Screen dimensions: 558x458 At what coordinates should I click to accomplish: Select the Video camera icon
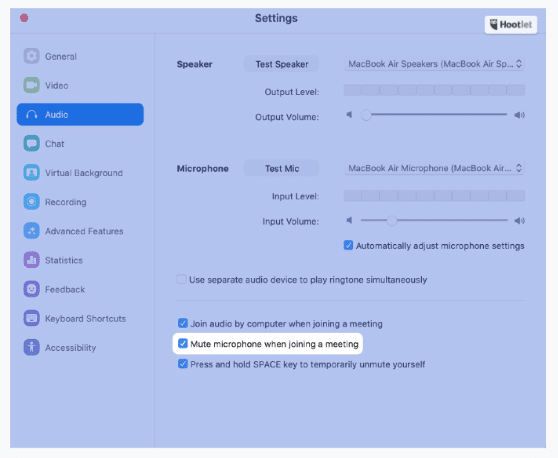tap(32, 85)
